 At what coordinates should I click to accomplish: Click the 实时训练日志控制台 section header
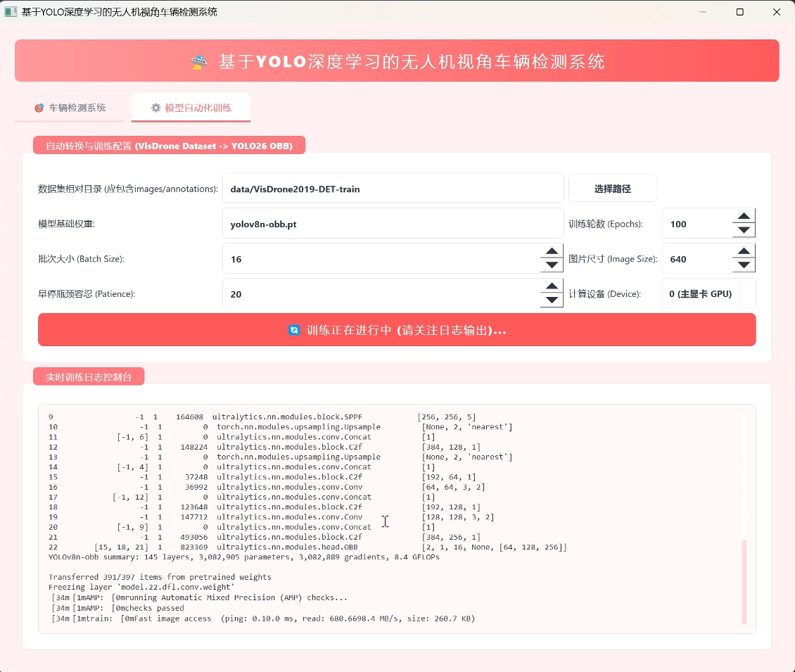(89, 377)
